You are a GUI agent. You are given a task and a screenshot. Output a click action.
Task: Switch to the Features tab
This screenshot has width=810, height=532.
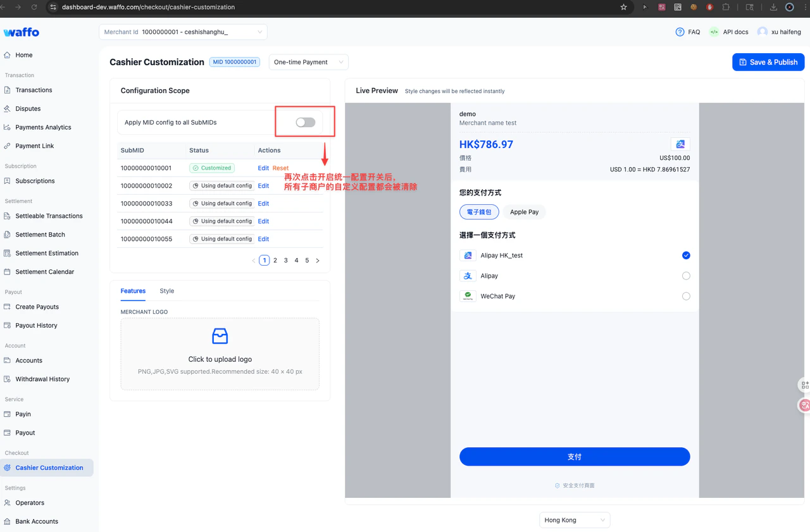click(133, 291)
